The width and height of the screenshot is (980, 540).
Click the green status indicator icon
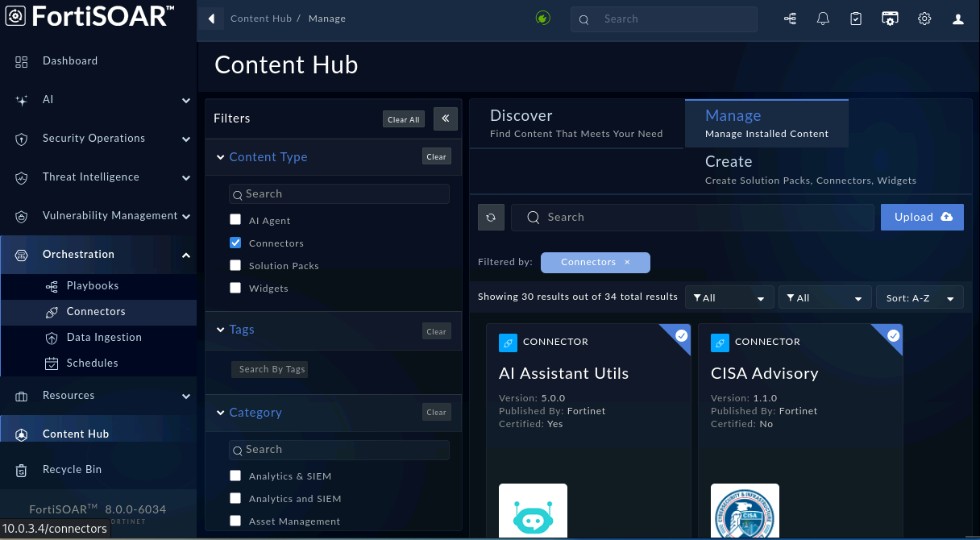(543, 18)
